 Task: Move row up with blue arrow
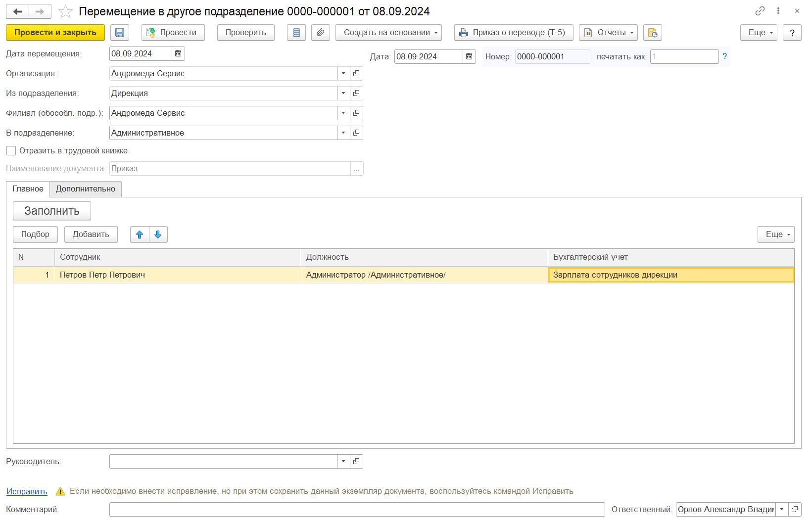[x=140, y=235]
